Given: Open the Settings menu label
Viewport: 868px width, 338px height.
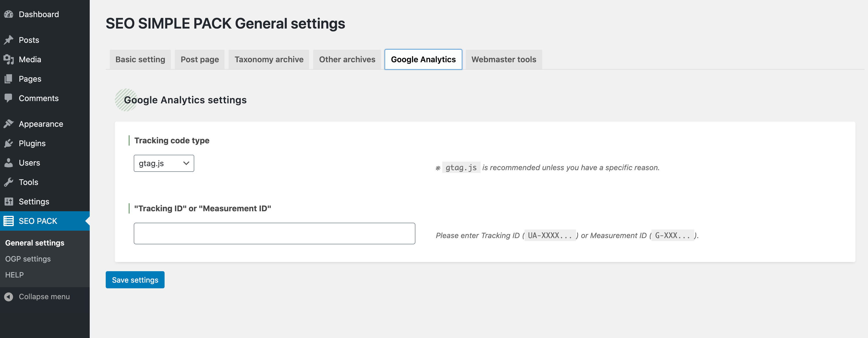Looking at the screenshot, I should 34,201.
